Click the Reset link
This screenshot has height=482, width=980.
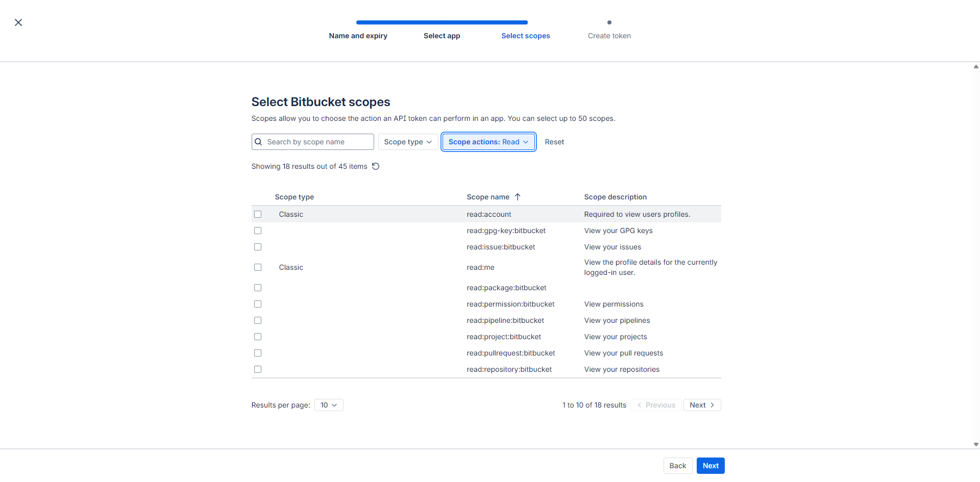click(x=554, y=142)
